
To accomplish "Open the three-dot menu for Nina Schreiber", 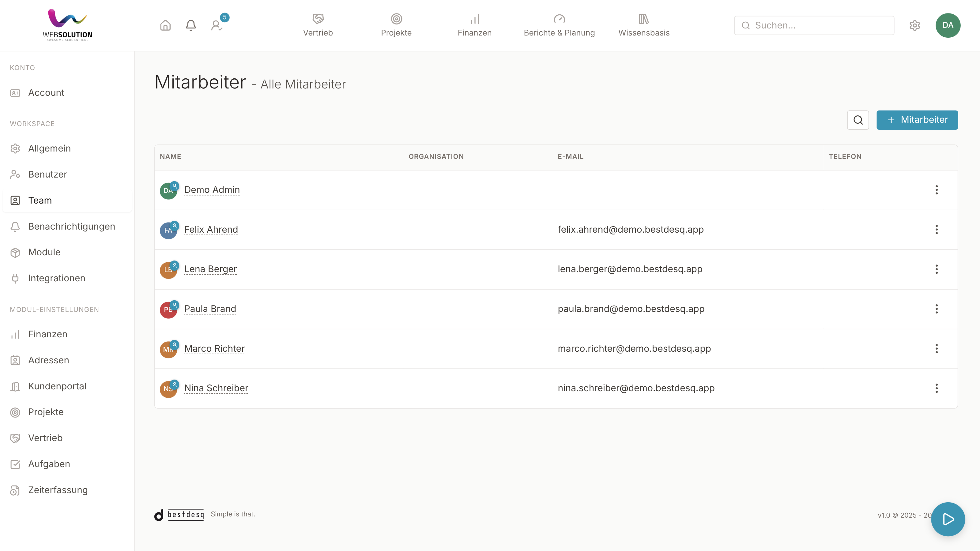I will pos(937,388).
